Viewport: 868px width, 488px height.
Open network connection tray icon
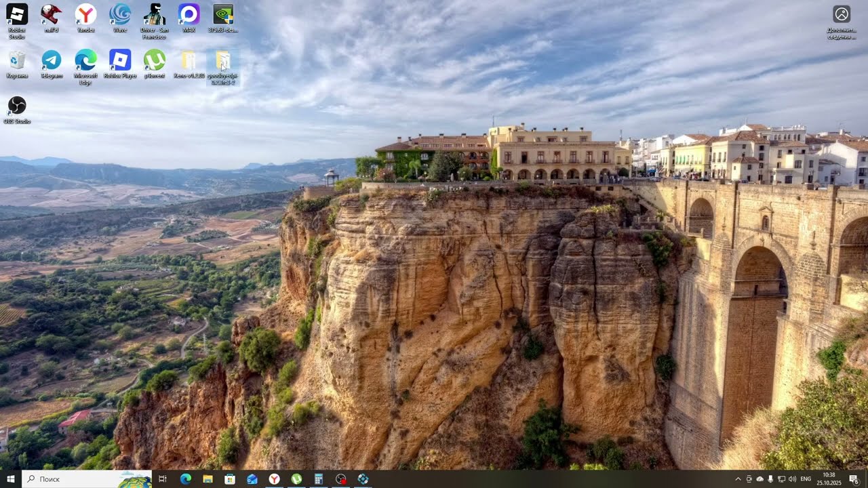781,479
